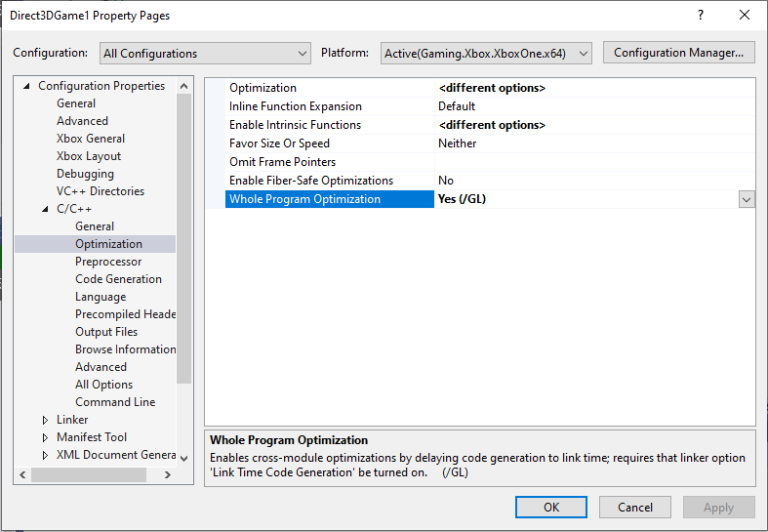The image size is (768, 532).
Task: Open the Configuration dropdown
Action: 205,54
